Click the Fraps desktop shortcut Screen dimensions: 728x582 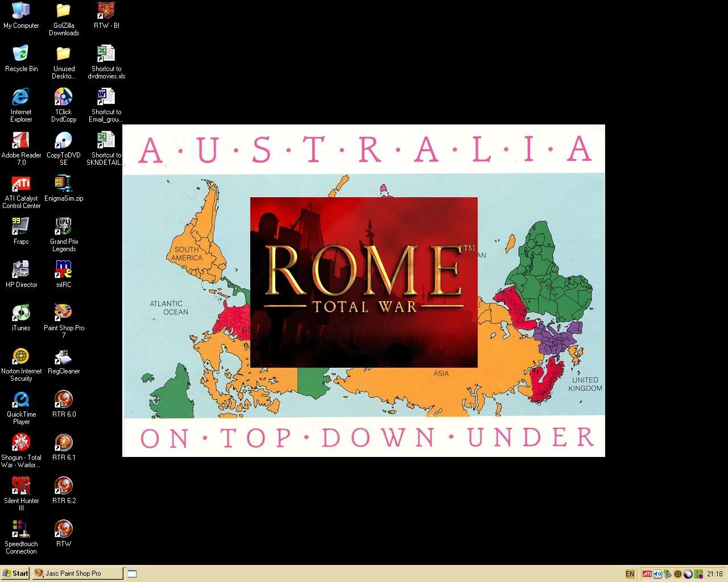point(21,227)
